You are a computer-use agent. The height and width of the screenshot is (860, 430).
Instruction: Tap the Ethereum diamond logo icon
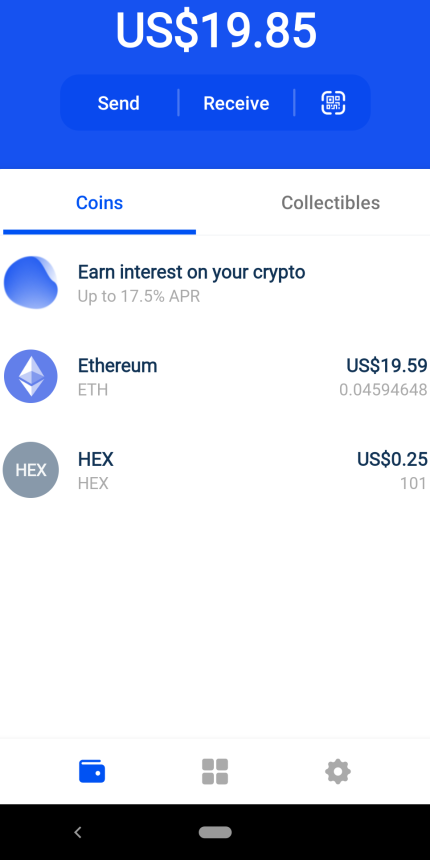point(31,376)
